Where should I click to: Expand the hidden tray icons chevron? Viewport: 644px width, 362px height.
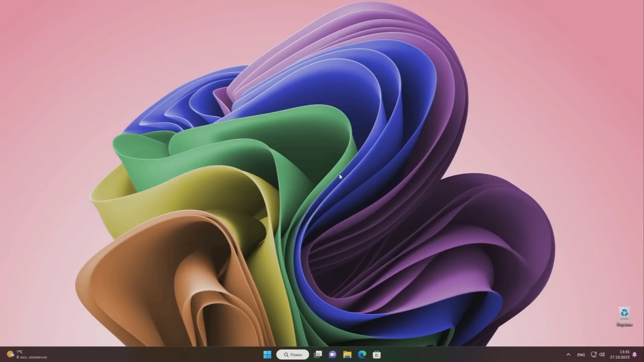(x=568, y=354)
